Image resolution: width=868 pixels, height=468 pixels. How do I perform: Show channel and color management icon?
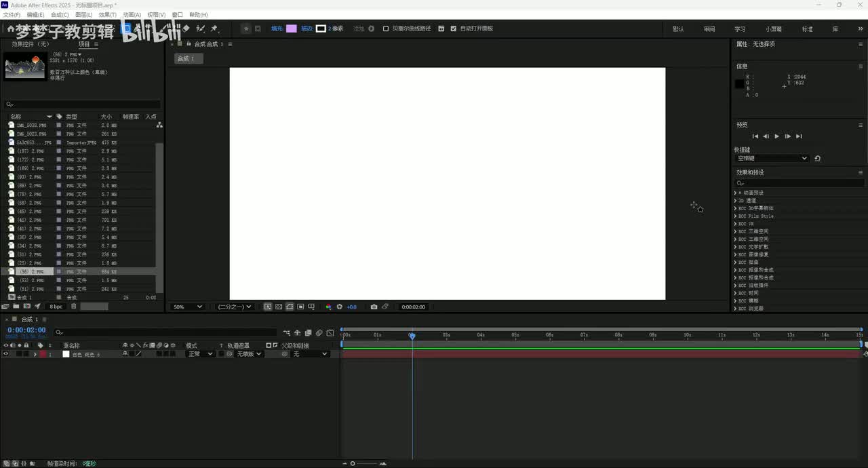tap(329, 307)
